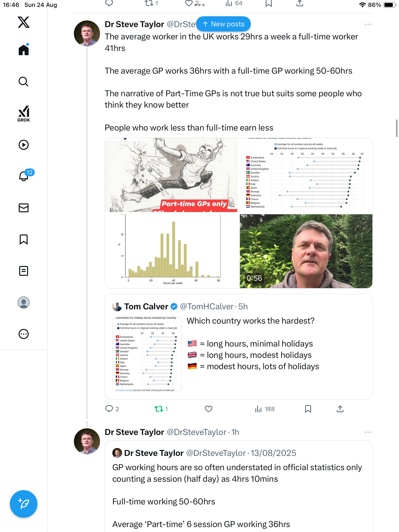The height and width of the screenshot is (532, 399).
Task: Open Bookmarks in the sidebar
Action: [x=24, y=239]
